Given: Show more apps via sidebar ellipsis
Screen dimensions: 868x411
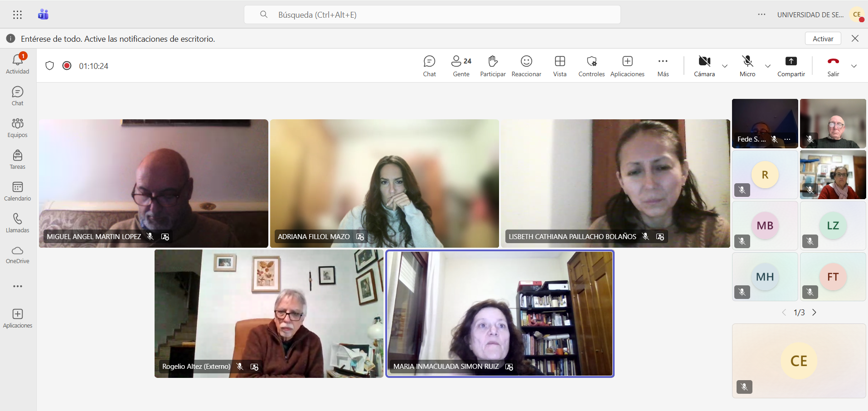Looking at the screenshot, I should click(18, 286).
